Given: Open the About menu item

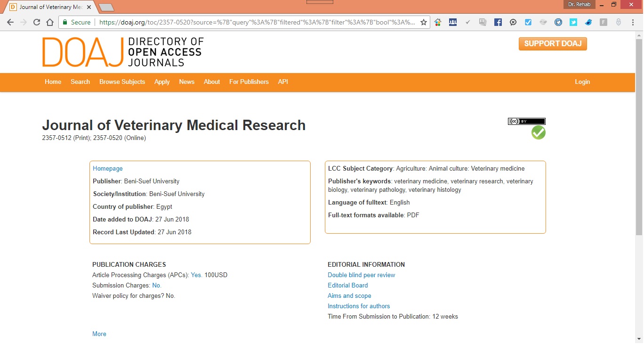Looking at the screenshot, I should [x=212, y=82].
